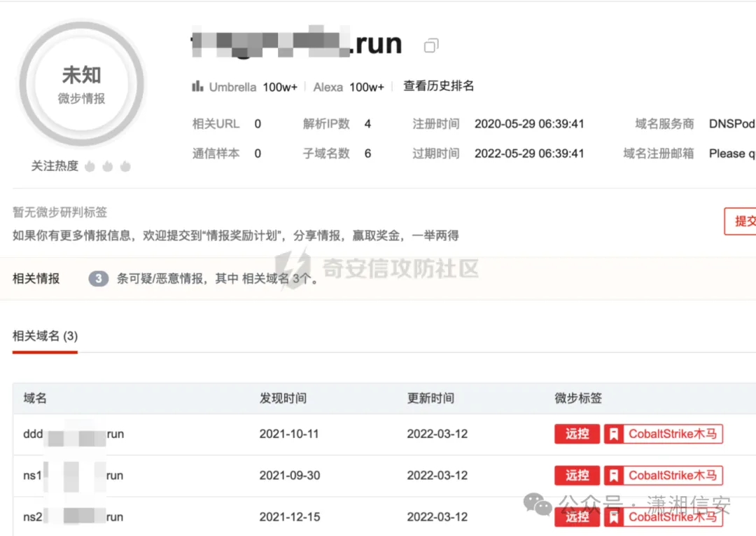Click the 远控 tag in the ns1 row

click(x=577, y=475)
